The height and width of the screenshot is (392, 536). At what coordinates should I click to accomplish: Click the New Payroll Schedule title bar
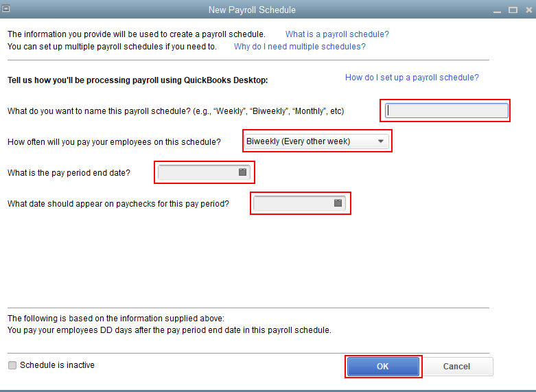[x=252, y=10]
